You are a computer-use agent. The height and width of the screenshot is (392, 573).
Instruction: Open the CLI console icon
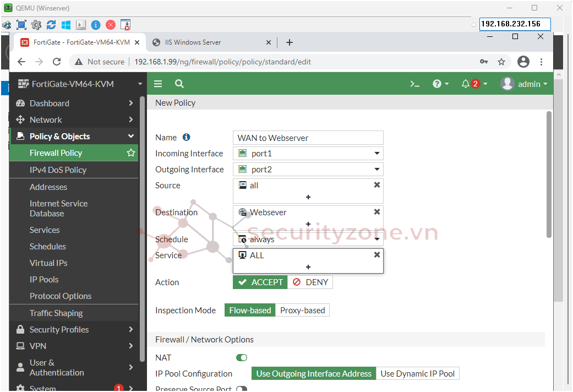coord(415,84)
